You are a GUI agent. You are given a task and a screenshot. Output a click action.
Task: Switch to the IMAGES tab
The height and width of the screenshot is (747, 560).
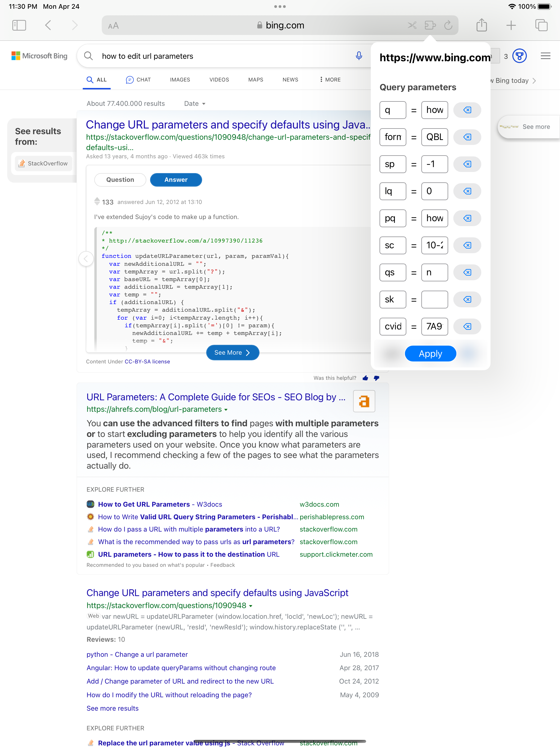coord(180,80)
